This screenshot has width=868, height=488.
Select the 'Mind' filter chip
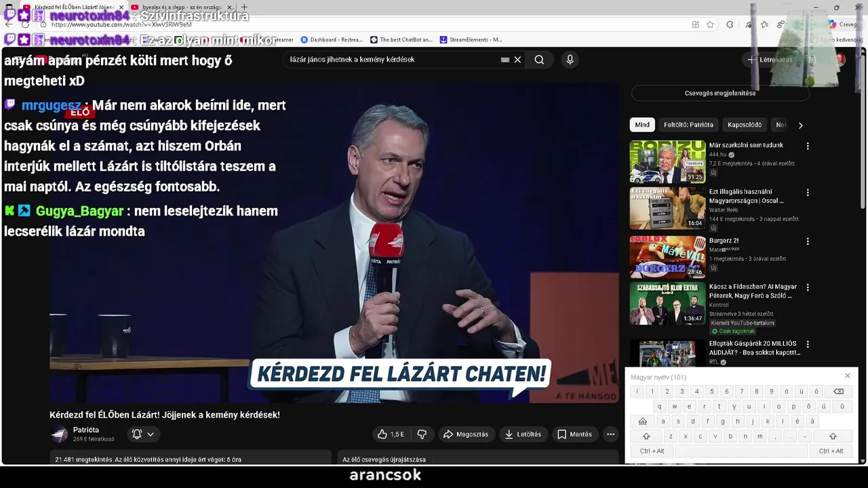pyautogui.click(x=642, y=125)
